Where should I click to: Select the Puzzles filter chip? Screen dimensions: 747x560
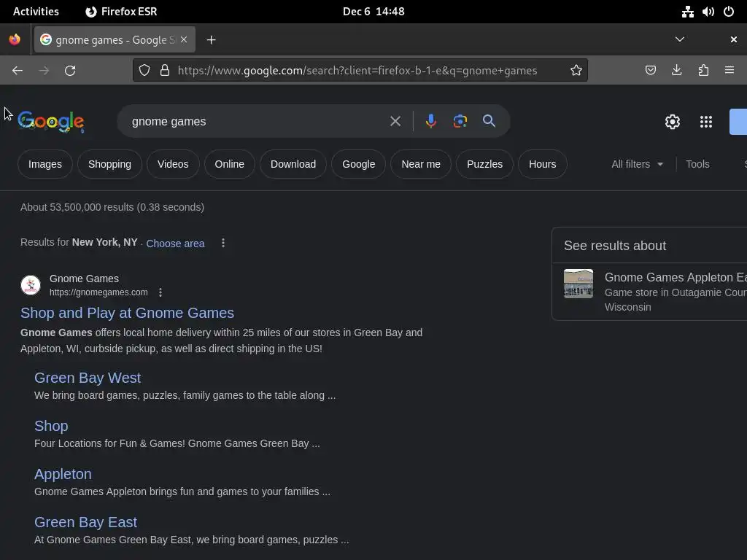tap(484, 164)
